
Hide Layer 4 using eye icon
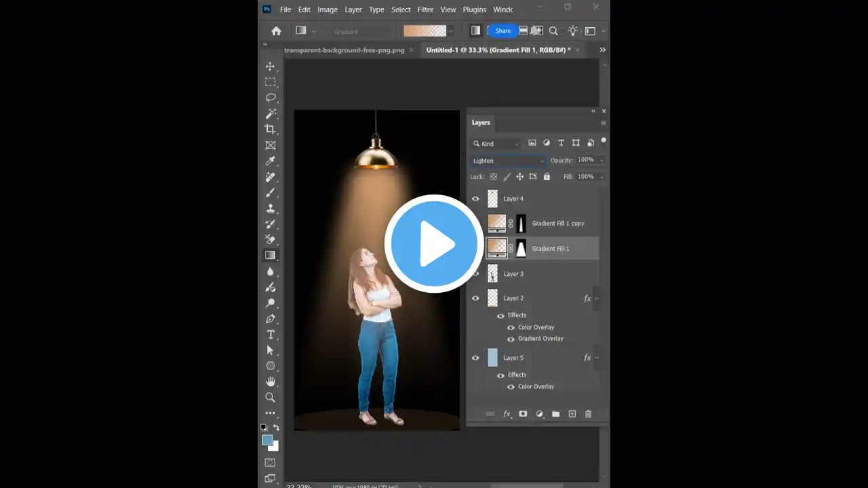[475, 199]
